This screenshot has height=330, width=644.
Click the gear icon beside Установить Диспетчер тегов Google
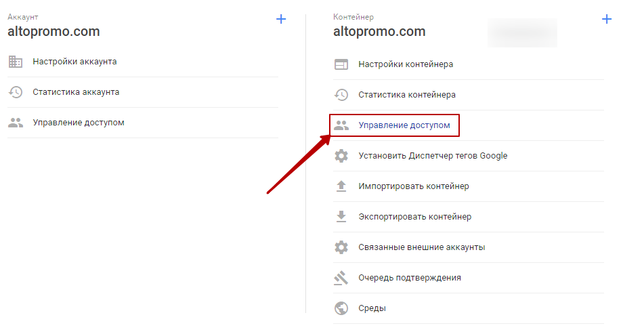341,156
